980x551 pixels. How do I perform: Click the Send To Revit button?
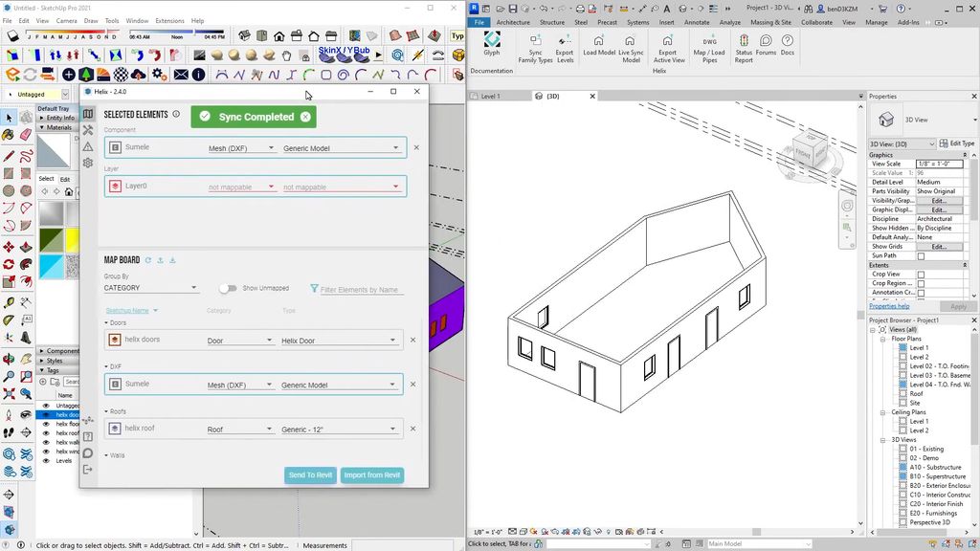pyautogui.click(x=310, y=475)
